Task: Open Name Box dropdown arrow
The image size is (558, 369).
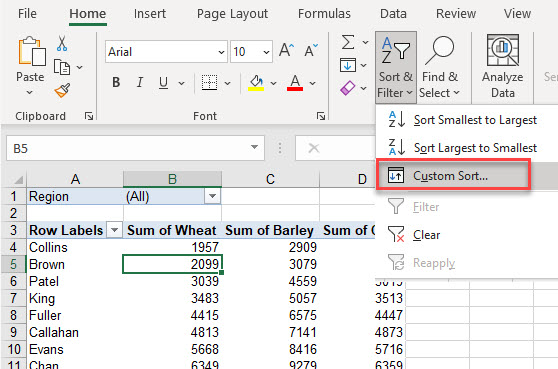Action: [x=254, y=147]
